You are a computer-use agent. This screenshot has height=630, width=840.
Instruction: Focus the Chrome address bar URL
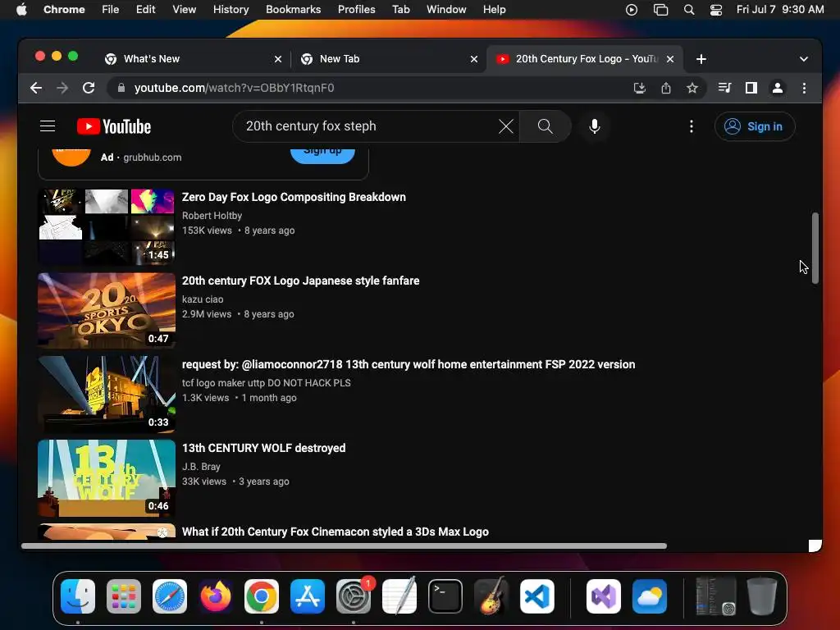[x=234, y=88]
